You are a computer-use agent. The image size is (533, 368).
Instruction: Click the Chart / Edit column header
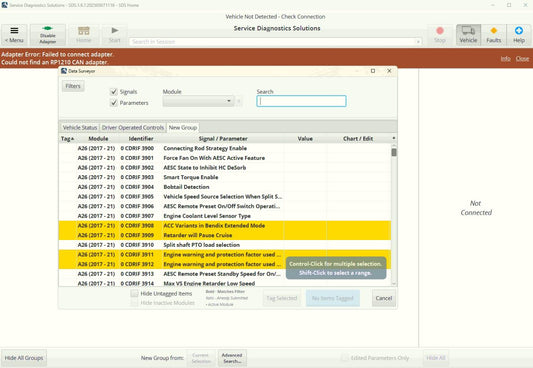point(358,139)
